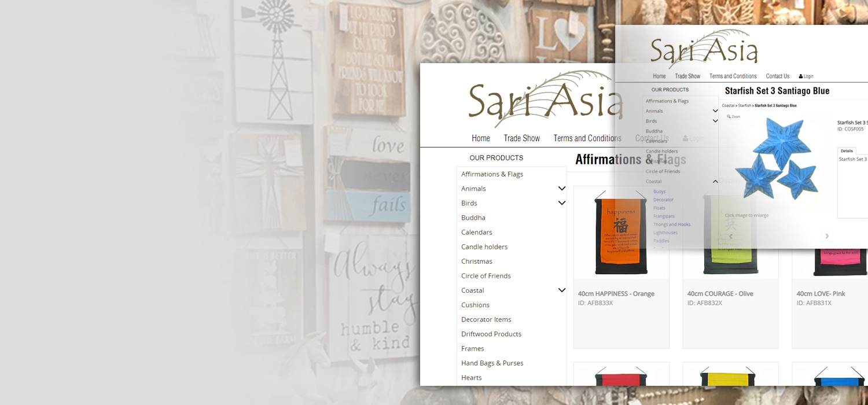
Task: Open Coastal category on Affirmations page sidebar
Action: [473, 290]
